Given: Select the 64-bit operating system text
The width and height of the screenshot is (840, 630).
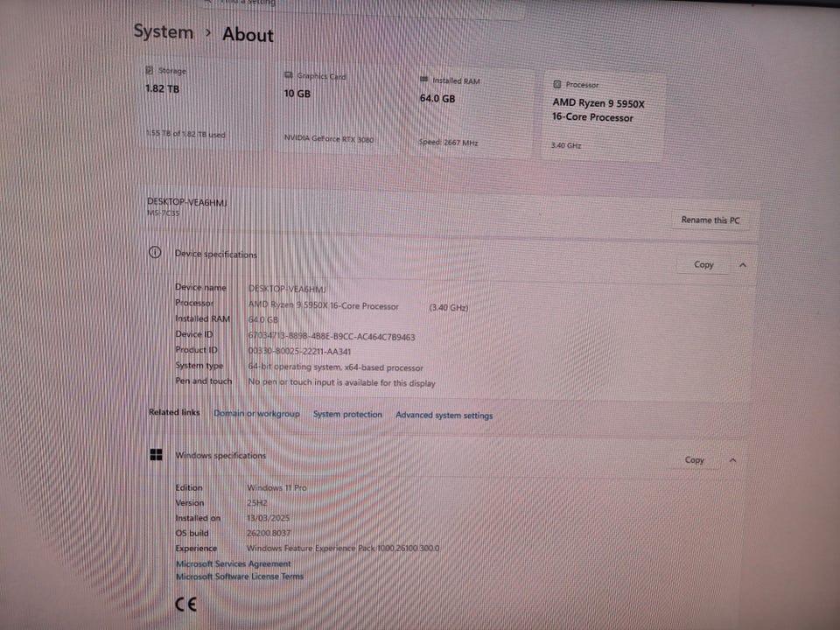Looking at the screenshot, I should 335,367.
